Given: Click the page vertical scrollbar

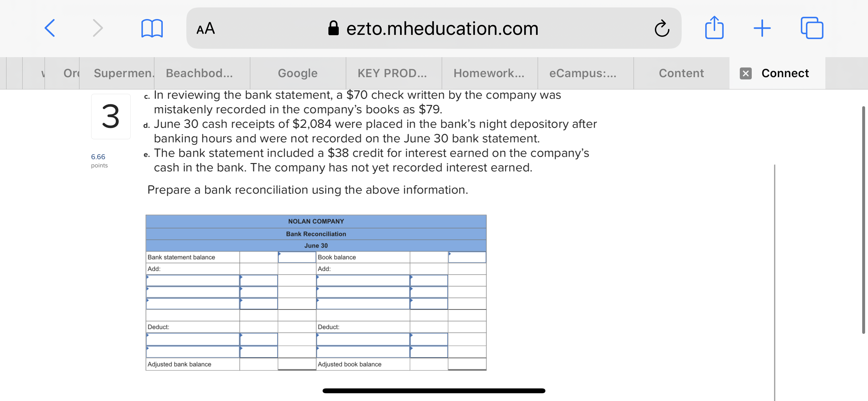Looking at the screenshot, I should pos(863,220).
